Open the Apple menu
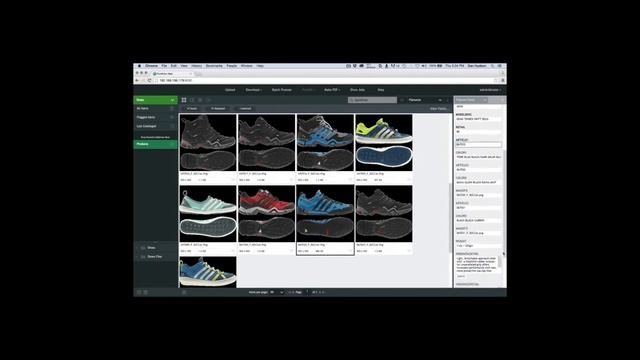 coord(139,66)
